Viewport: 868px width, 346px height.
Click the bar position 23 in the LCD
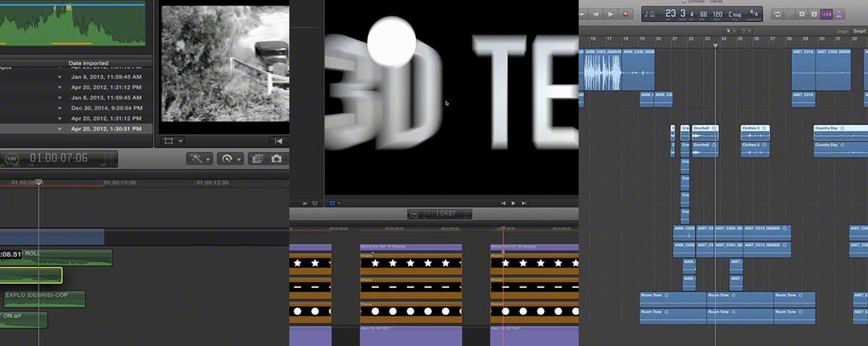(671, 13)
